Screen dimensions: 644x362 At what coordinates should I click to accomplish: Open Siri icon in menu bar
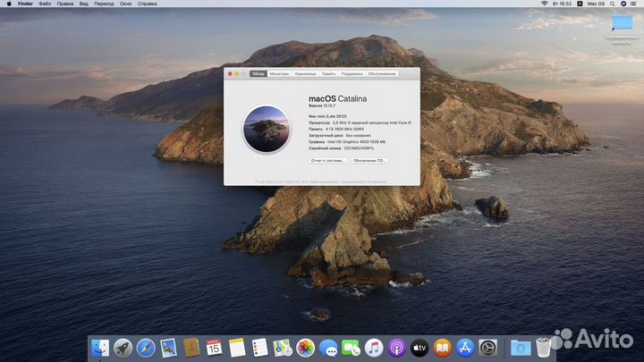623,4
